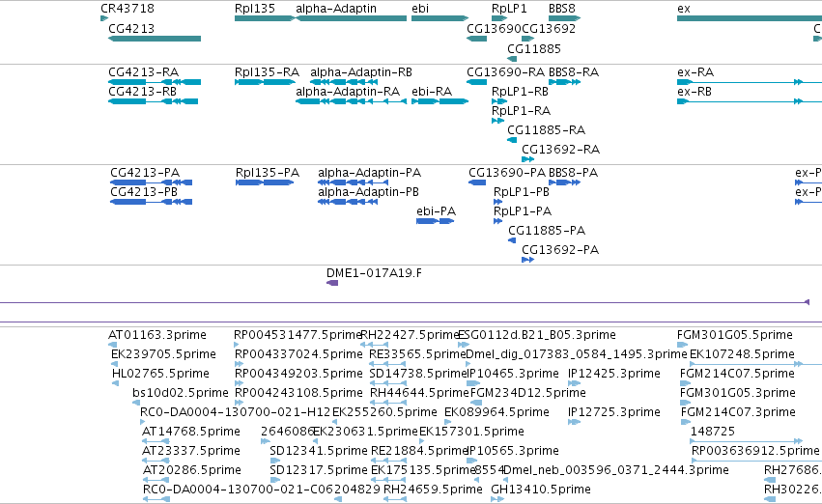The height and width of the screenshot is (504, 822).
Task: Click the ex-RB transcript label
Action: (x=694, y=91)
